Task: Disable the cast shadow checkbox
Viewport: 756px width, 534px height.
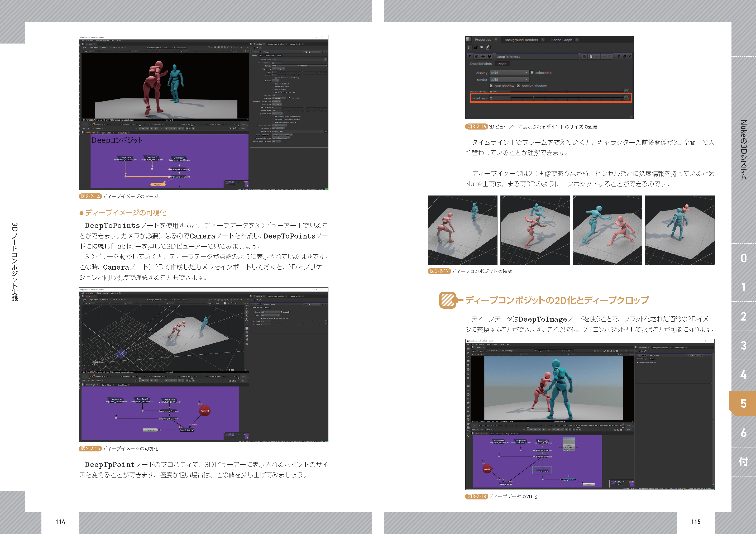Action: click(491, 86)
